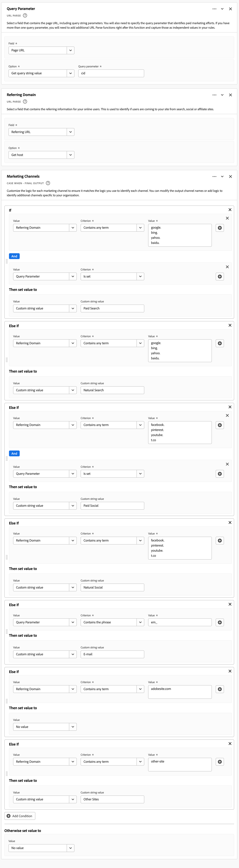Open more options menu for Referring Domain
The width and height of the screenshot is (239, 868).
[214, 95]
